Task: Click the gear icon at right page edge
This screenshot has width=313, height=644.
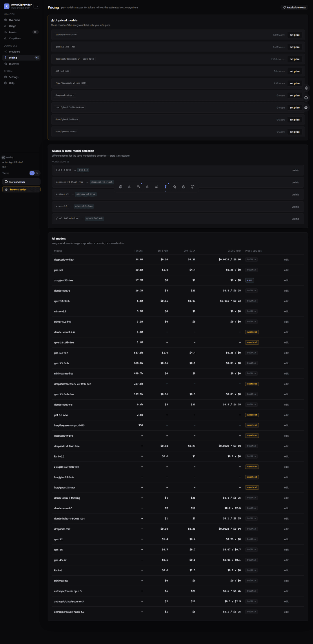Action: [307, 88]
